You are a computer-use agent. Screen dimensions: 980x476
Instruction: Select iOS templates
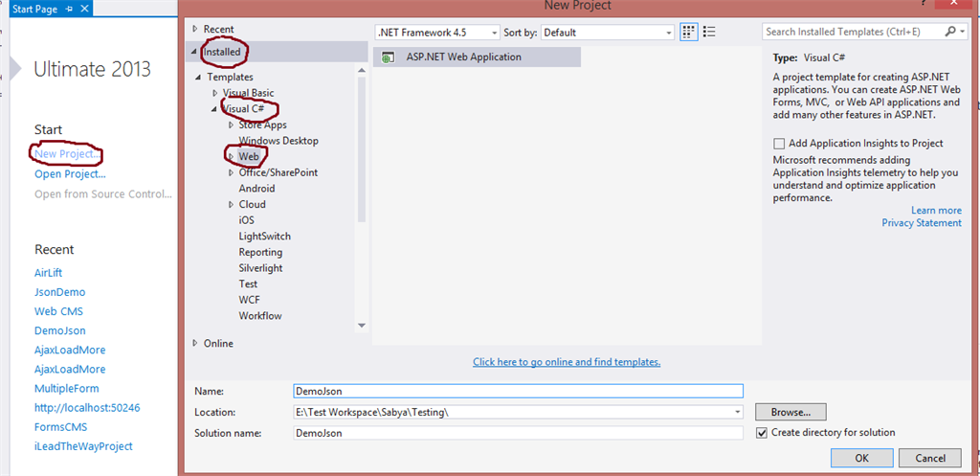(x=246, y=220)
